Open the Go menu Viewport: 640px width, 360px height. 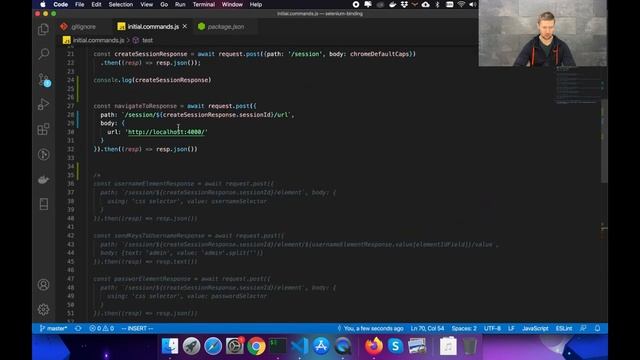[x=164, y=4]
